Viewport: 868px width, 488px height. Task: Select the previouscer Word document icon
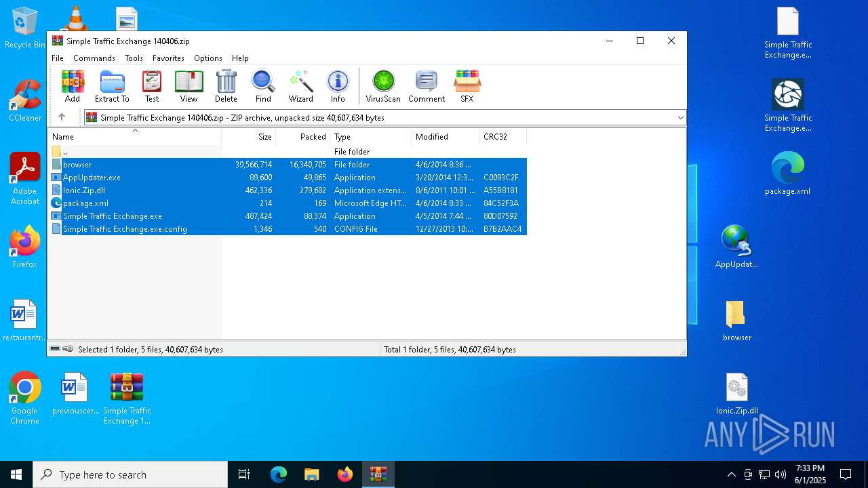click(75, 394)
